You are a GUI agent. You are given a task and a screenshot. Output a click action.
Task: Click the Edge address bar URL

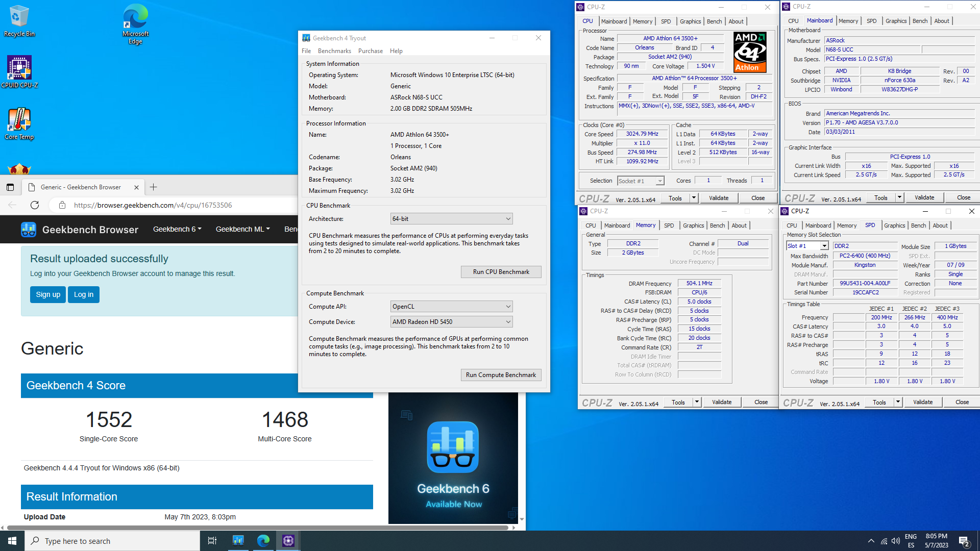coord(153,205)
